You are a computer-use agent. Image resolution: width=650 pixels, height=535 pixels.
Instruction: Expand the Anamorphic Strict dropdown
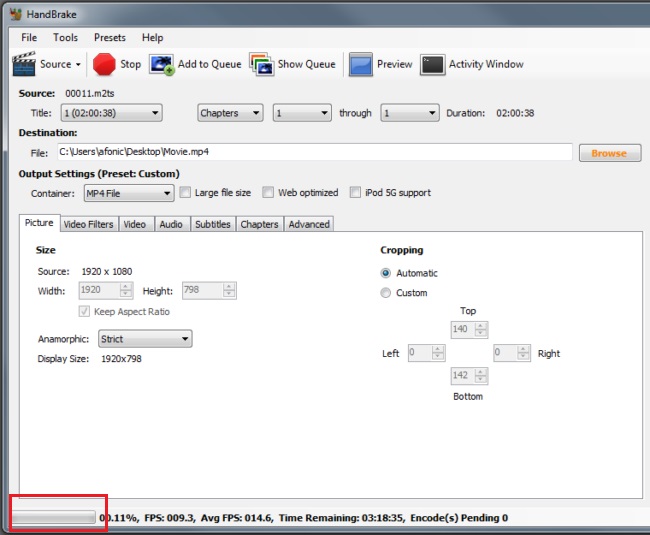[x=145, y=339]
